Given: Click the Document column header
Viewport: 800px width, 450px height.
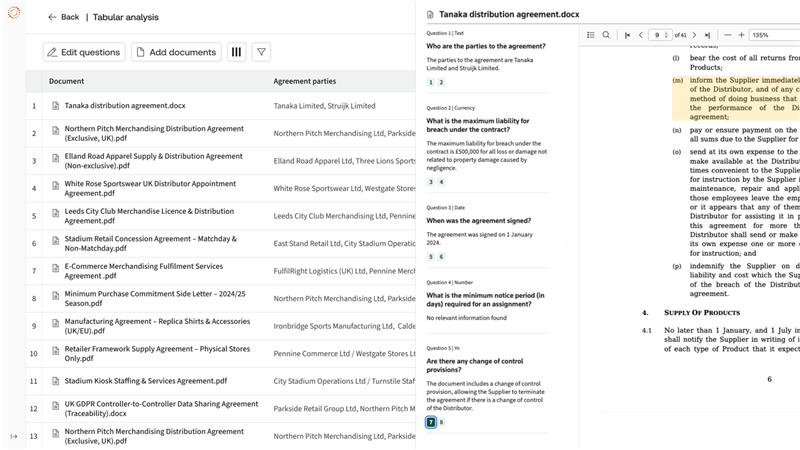Looking at the screenshot, I should (66, 81).
